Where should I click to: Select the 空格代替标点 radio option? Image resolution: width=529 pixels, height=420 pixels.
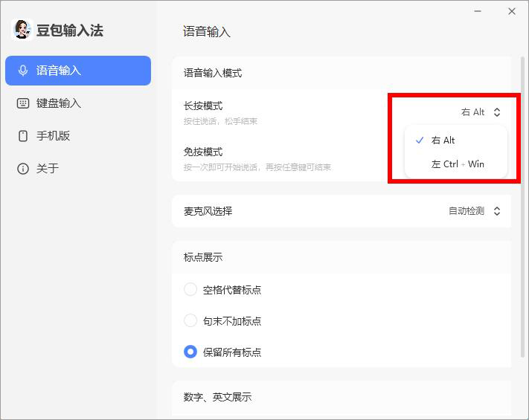(222, 290)
